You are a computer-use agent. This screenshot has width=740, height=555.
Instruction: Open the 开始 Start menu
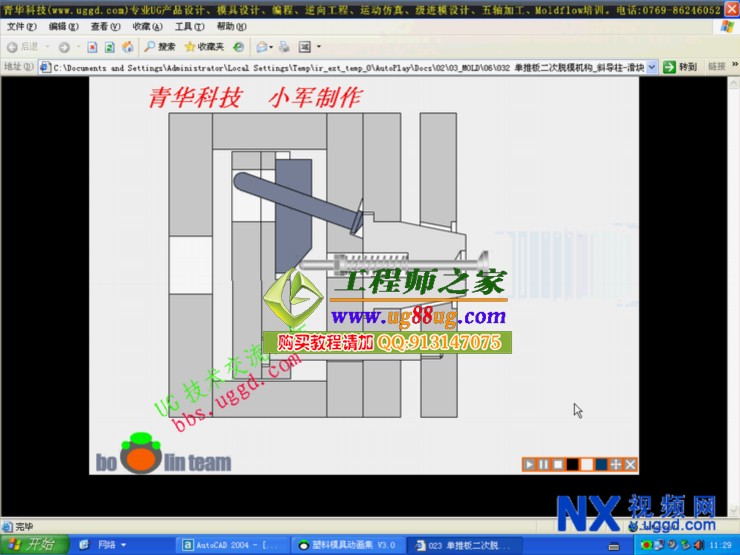(x=34, y=545)
